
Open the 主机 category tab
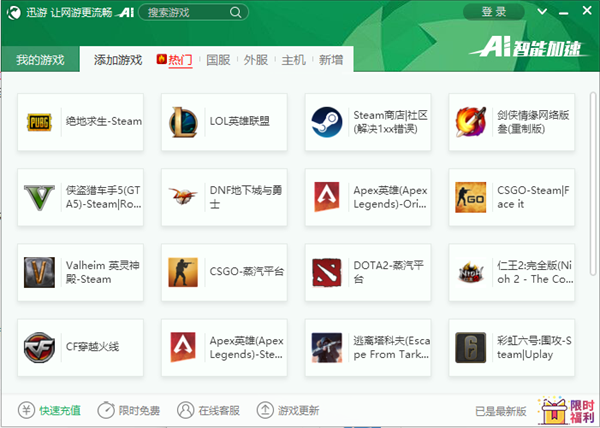(x=293, y=60)
